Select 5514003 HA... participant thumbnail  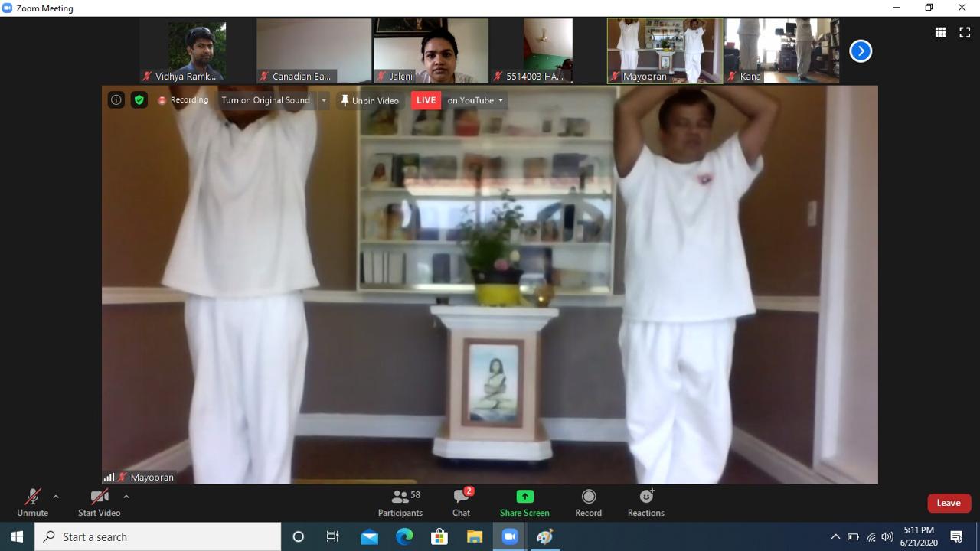(x=548, y=51)
